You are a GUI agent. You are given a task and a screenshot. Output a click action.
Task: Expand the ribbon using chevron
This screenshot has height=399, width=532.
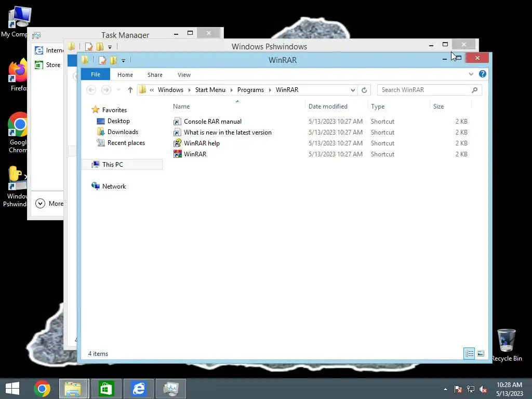471,74
